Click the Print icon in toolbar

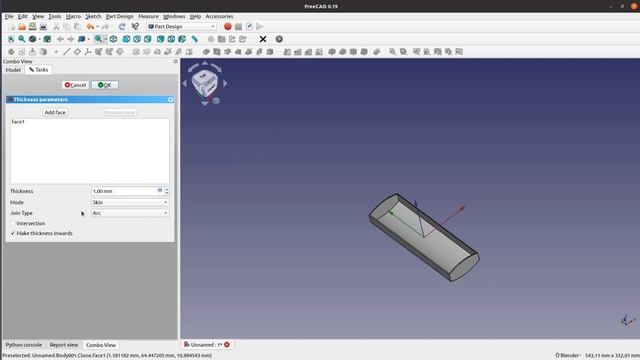click(x=43, y=27)
